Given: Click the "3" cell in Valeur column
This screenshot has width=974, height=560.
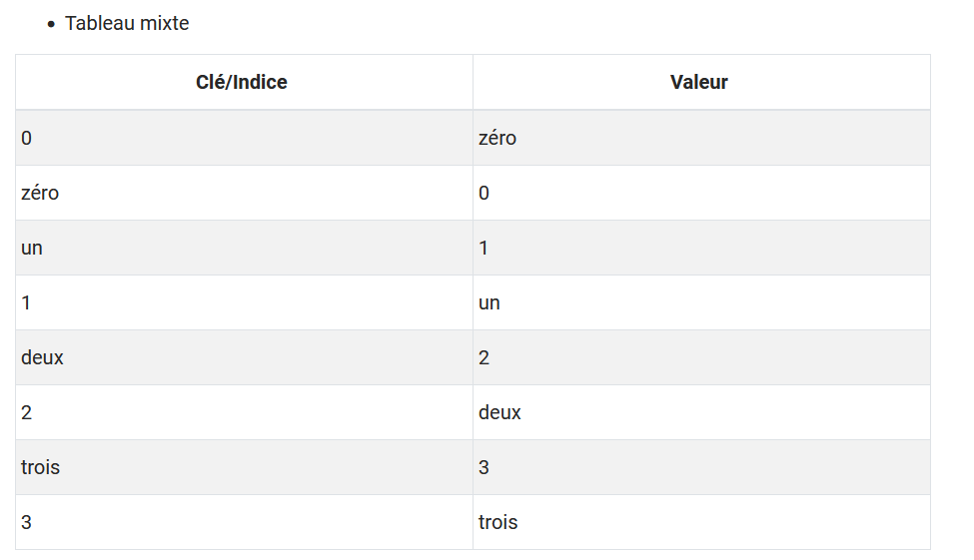Looking at the screenshot, I should pos(485,467).
